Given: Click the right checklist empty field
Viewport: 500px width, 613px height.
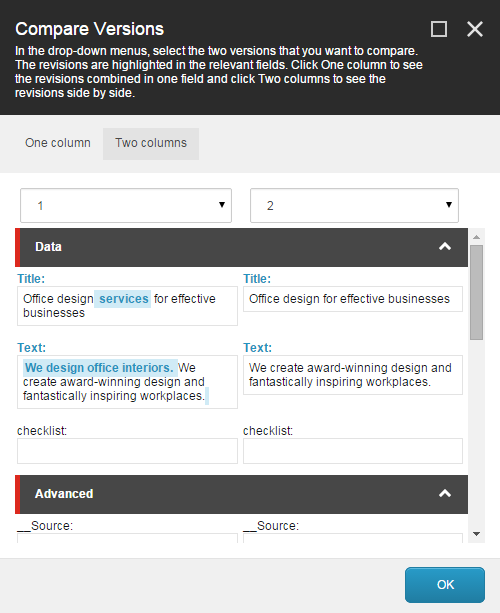Looking at the screenshot, I should click(353, 451).
